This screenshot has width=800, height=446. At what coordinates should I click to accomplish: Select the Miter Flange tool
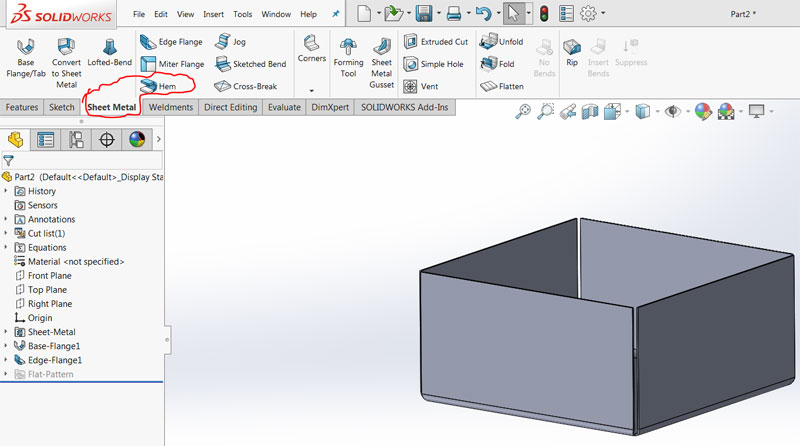click(x=172, y=64)
